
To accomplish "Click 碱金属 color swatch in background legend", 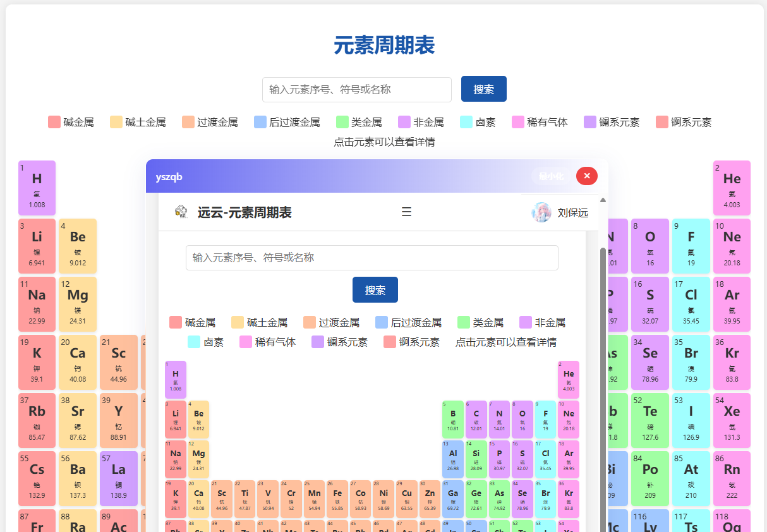I will coord(54,122).
